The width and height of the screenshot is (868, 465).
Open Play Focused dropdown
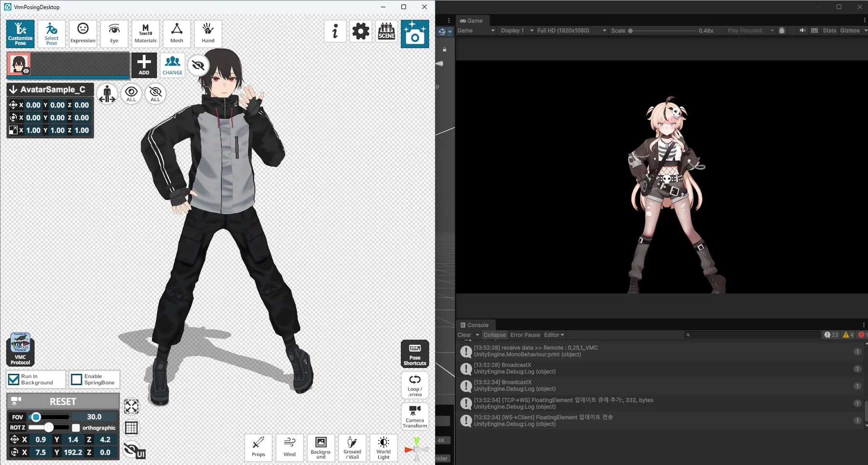tap(750, 30)
